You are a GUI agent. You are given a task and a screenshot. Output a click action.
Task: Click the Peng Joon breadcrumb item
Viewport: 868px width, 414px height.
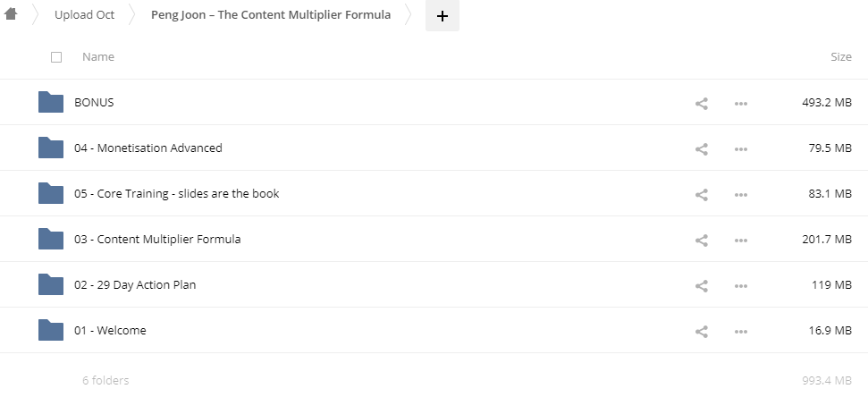tap(270, 15)
